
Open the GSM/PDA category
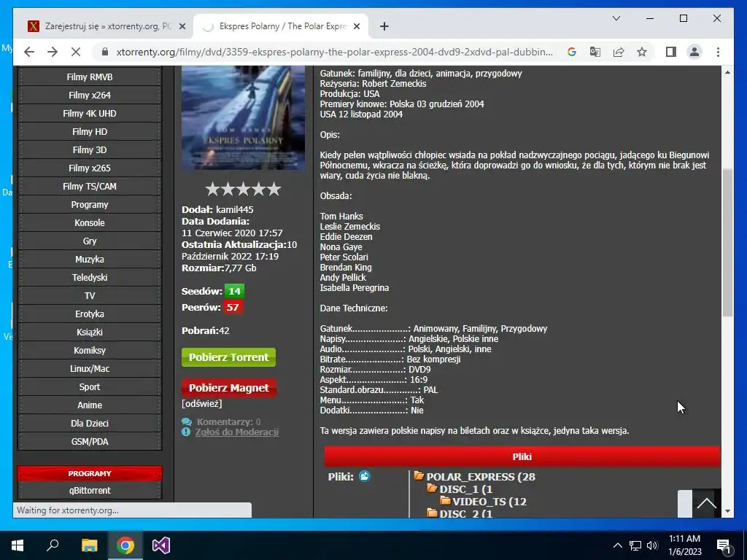coord(90,441)
